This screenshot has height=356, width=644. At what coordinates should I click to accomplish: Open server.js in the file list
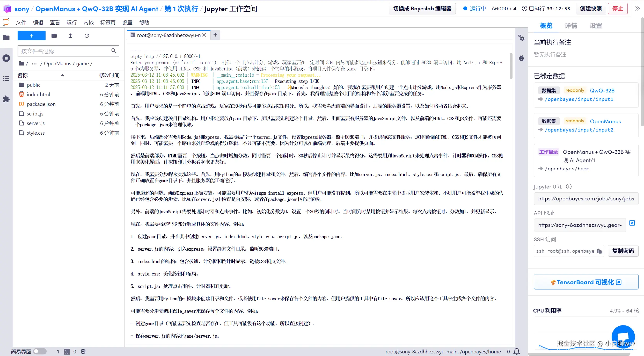(x=36, y=123)
